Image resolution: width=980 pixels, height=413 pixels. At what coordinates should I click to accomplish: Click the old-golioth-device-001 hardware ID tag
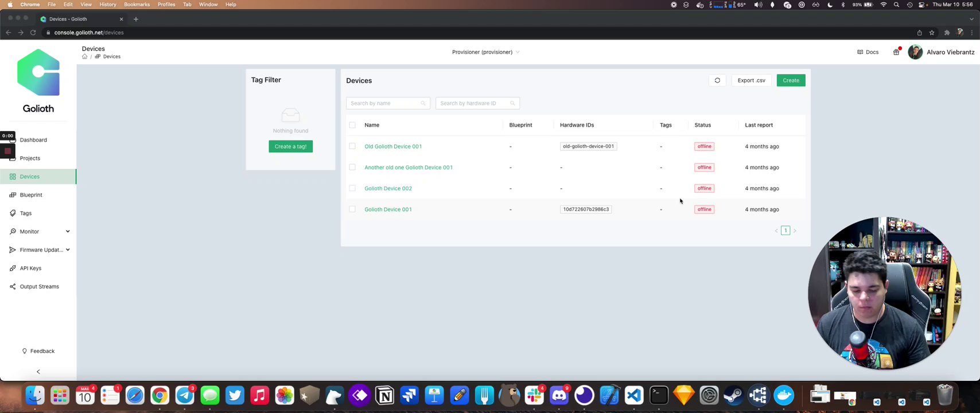coord(588,146)
